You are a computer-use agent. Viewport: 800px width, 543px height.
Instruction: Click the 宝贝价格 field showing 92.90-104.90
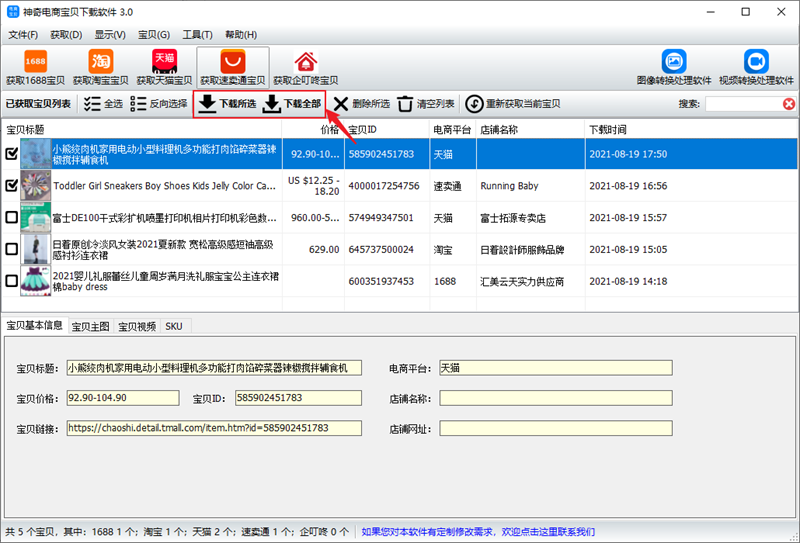[x=123, y=398]
